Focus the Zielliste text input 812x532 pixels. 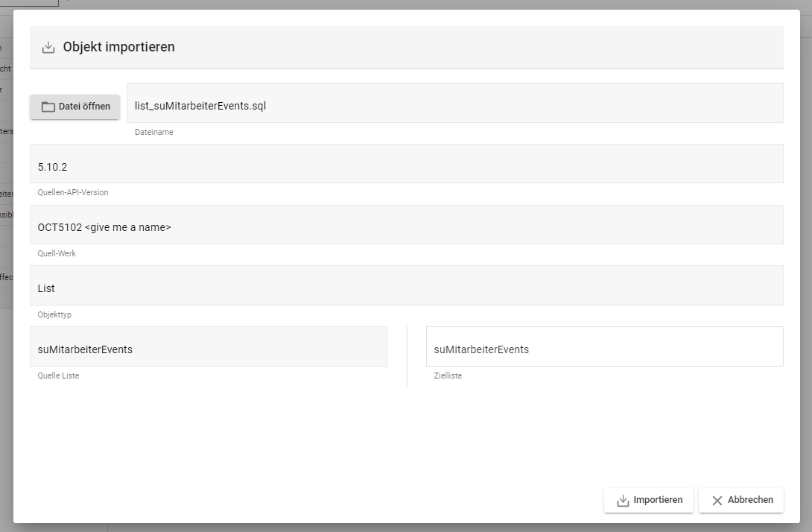point(604,349)
